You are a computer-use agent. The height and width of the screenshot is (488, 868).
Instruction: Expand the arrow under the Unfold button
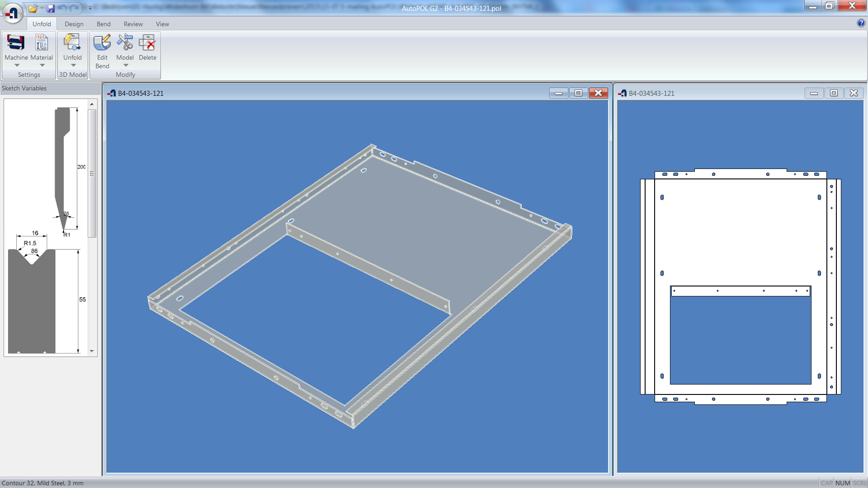[73, 66]
